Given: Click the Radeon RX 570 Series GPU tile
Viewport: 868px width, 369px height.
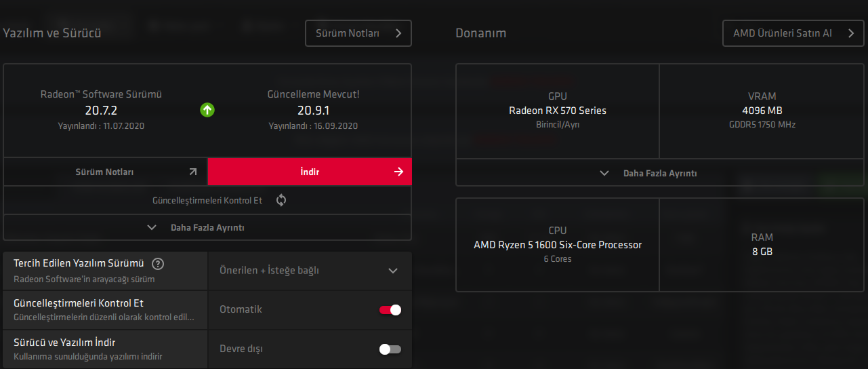Looking at the screenshot, I should (x=558, y=111).
